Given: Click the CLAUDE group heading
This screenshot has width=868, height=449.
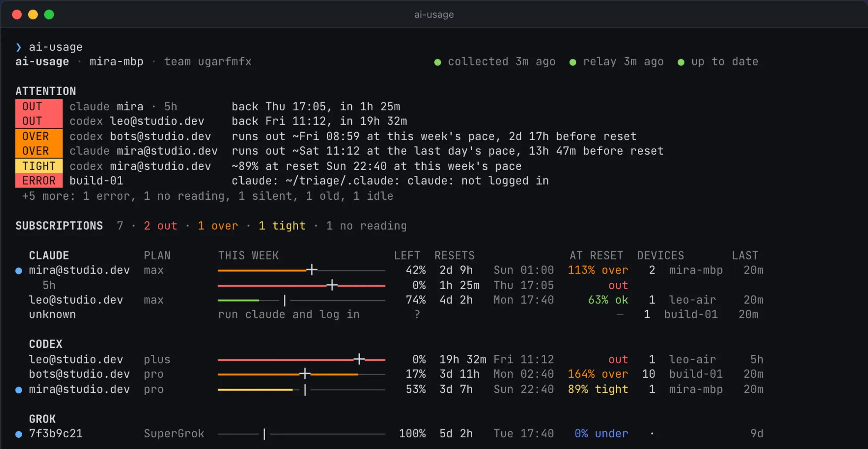Looking at the screenshot, I should 49,255.
